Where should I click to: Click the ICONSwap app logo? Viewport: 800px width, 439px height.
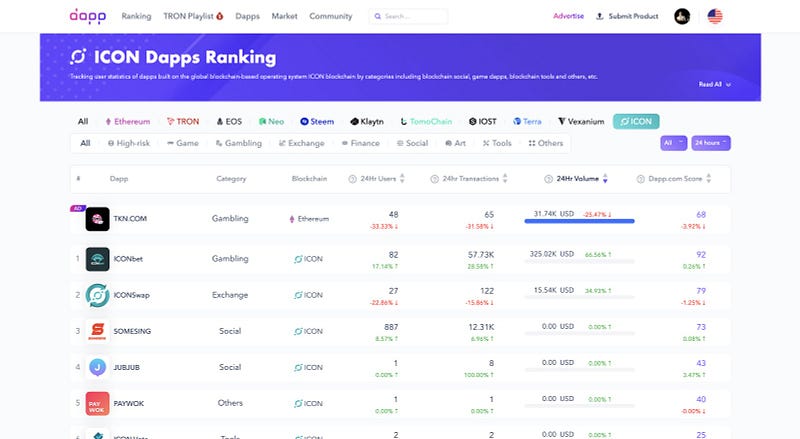(x=97, y=295)
